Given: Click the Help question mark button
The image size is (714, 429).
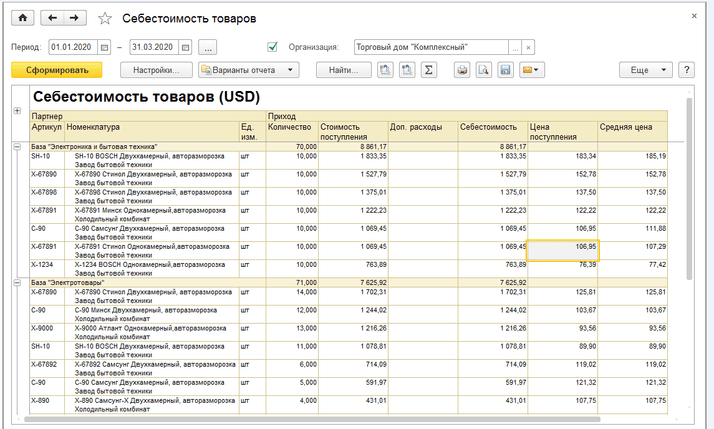Looking at the screenshot, I should [686, 70].
